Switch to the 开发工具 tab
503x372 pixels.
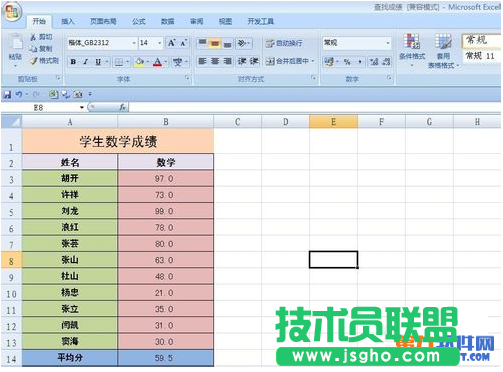coord(261,22)
